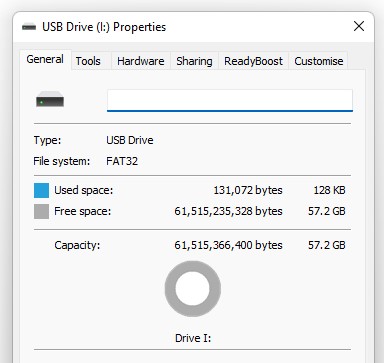
Task: Open the Customise tab
Action: [319, 61]
